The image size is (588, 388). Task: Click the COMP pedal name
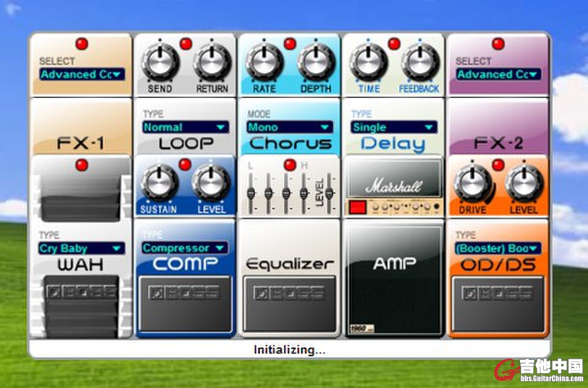pos(185,264)
